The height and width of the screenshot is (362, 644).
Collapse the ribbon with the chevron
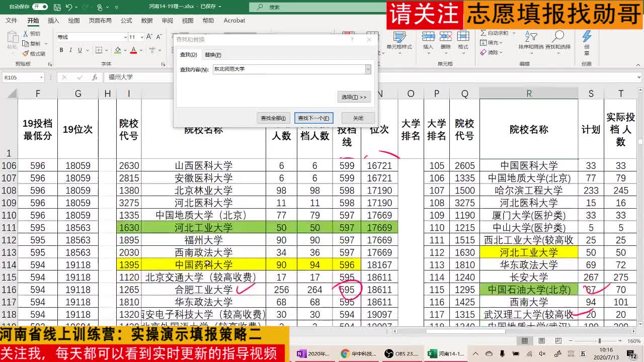pyautogui.click(x=639, y=64)
